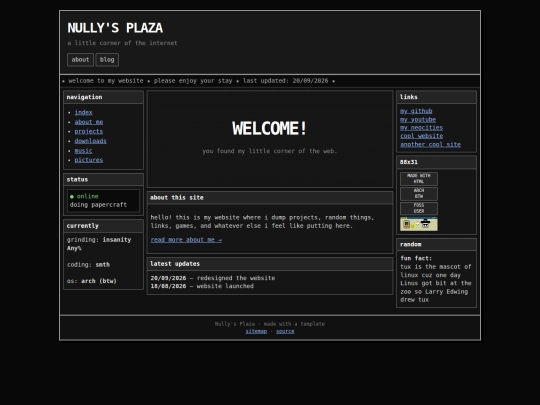Open the my neocities link
Viewport: 540px width, 405px height.
(422, 127)
